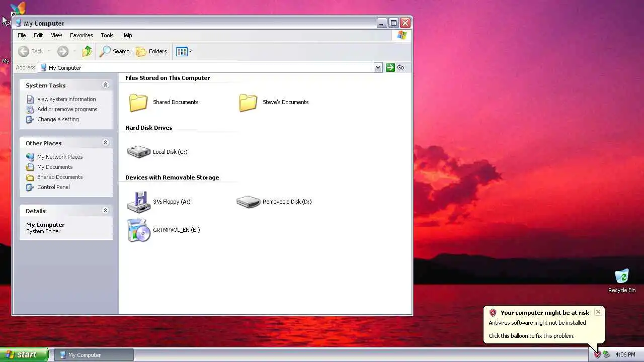Click the 'Hard Disk Drives' group heading
This screenshot has height=362, width=644.
pyautogui.click(x=148, y=128)
